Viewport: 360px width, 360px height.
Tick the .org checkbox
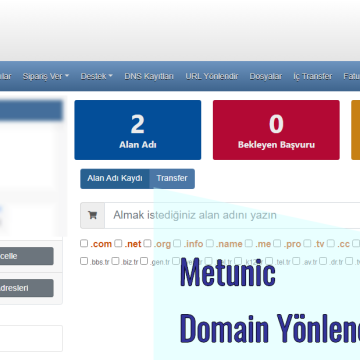(147, 243)
